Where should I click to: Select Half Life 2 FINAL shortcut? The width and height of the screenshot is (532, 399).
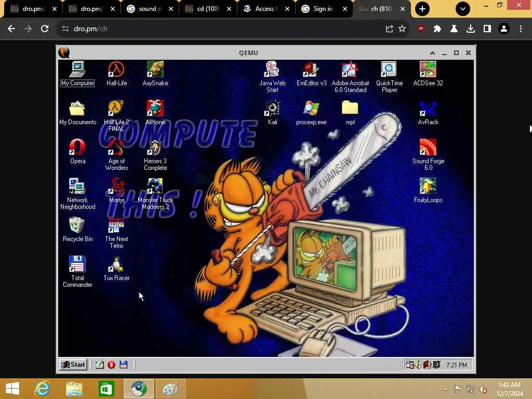point(116,116)
